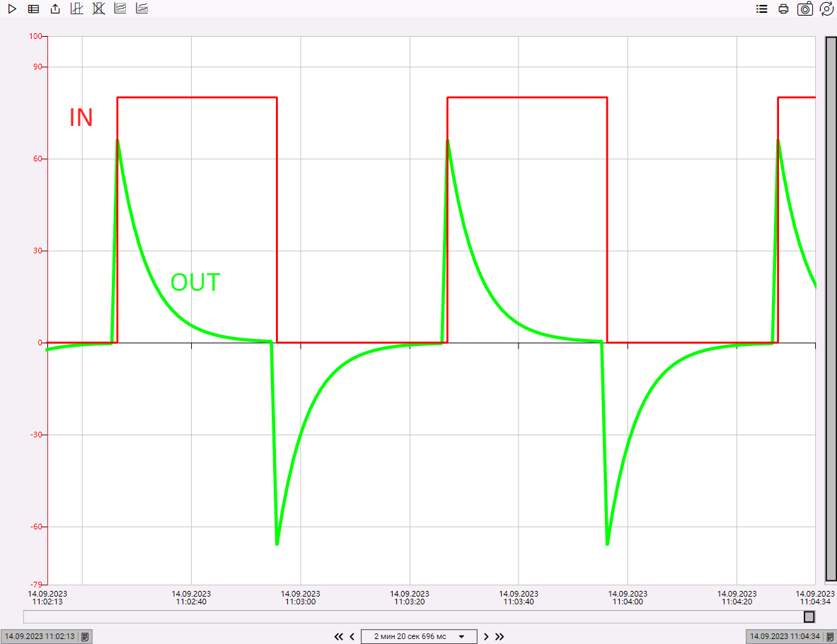Click the export/upload icon
Screen dimensions: 837x644
coord(55,9)
